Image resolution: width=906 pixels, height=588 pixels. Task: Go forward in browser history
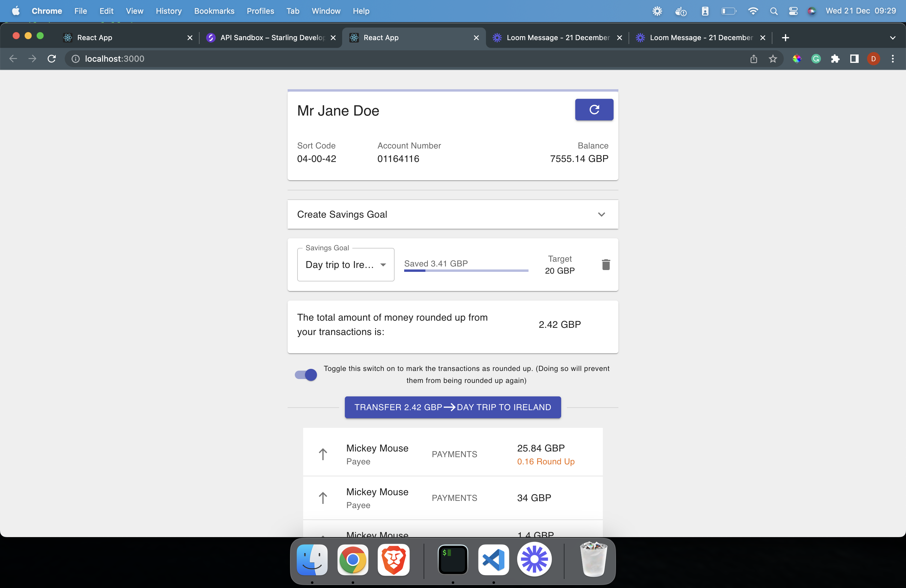[x=32, y=59]
